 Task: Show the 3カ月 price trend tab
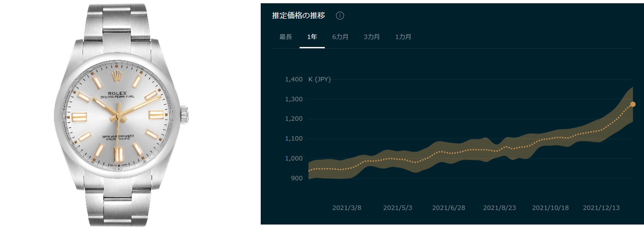click(372, 37)
